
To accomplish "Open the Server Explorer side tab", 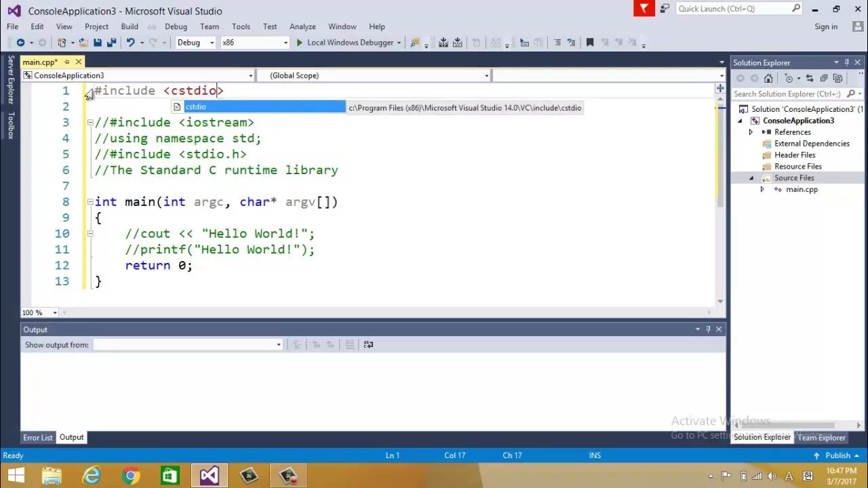I will coord(10,80).
